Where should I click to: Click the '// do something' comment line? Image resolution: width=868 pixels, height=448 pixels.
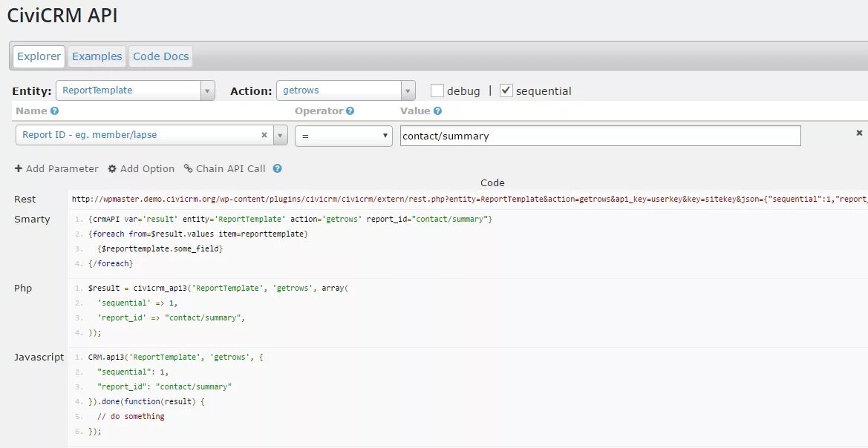(x=131, y=416)
